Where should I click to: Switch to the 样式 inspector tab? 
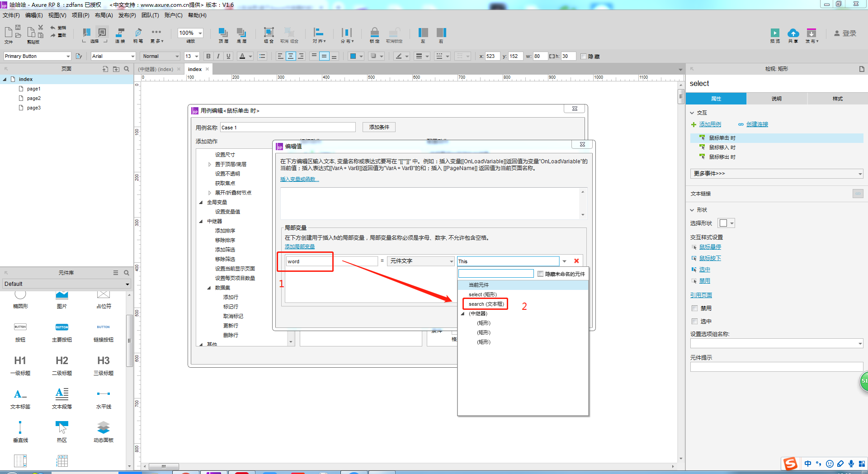[838, 99]
